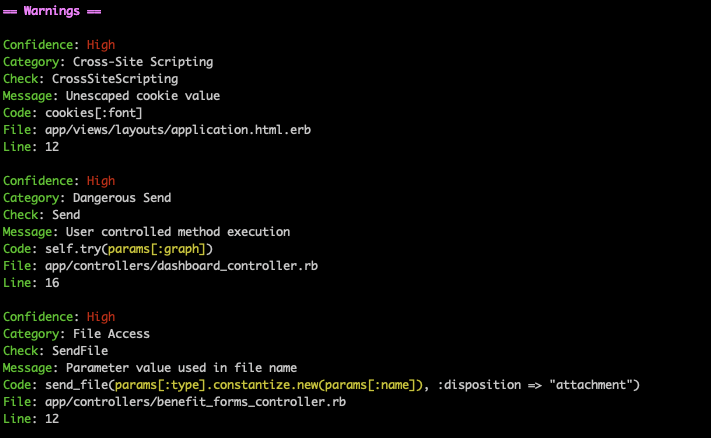Select params[:type] in the send_file code
Screen dimensions: 711x438
pos(154,385)
